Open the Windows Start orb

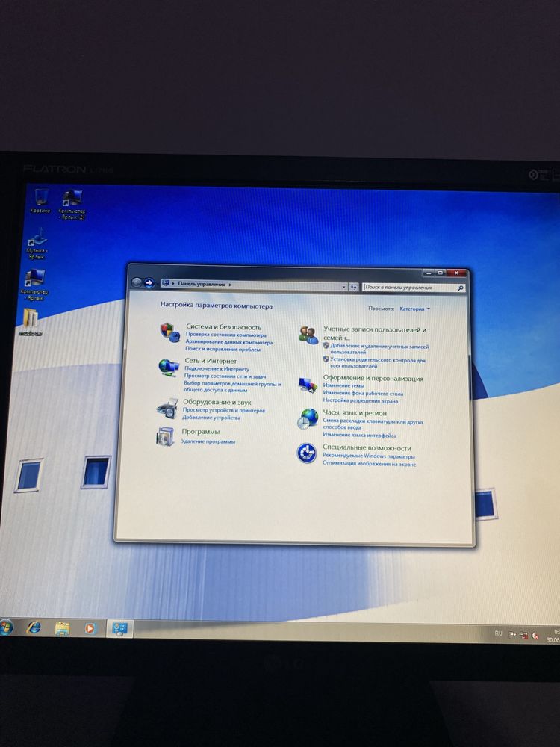pyautogui.click(x=4, y=628)
